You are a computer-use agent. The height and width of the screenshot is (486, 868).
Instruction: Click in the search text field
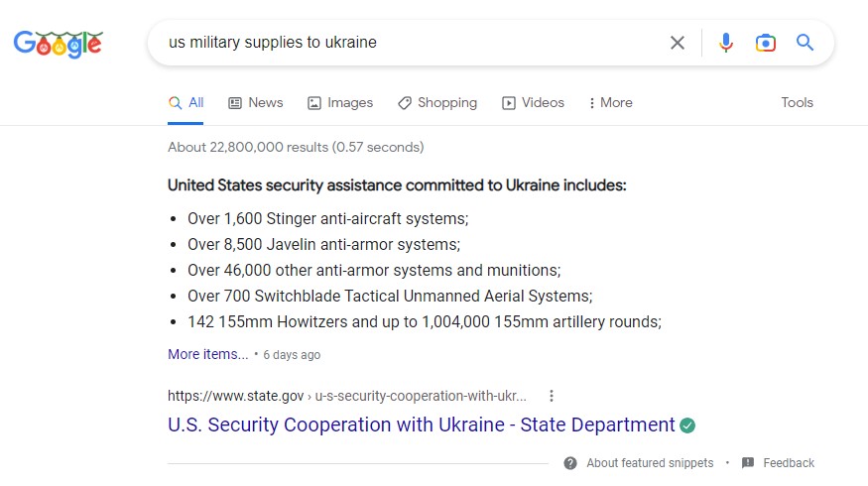coord(410,43)
